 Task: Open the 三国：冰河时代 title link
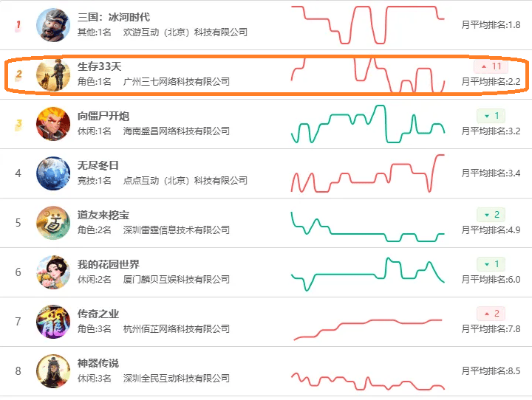(x=113, y=17)
